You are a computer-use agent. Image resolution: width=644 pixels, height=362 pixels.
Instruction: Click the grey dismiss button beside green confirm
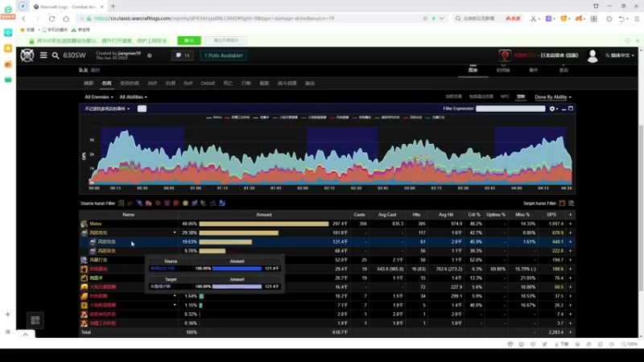226,41
